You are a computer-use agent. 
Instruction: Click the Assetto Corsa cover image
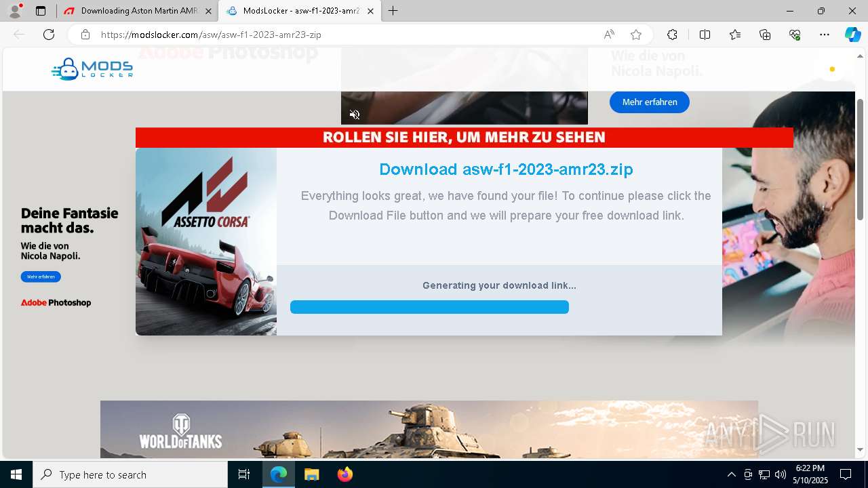click(206, 241)
